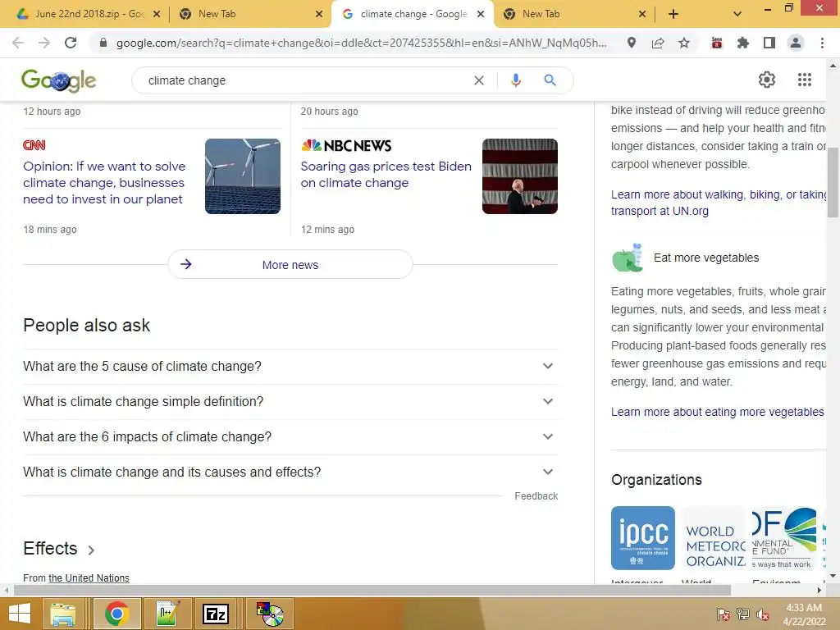This screenshot has height=630, width=840.
Task: Start voice search with microphone icon
Action: coord(515,80)
